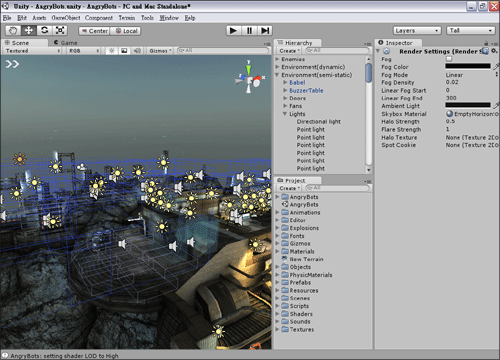Open the Window menu
The image size is (500, 360).
click(169, 18)
